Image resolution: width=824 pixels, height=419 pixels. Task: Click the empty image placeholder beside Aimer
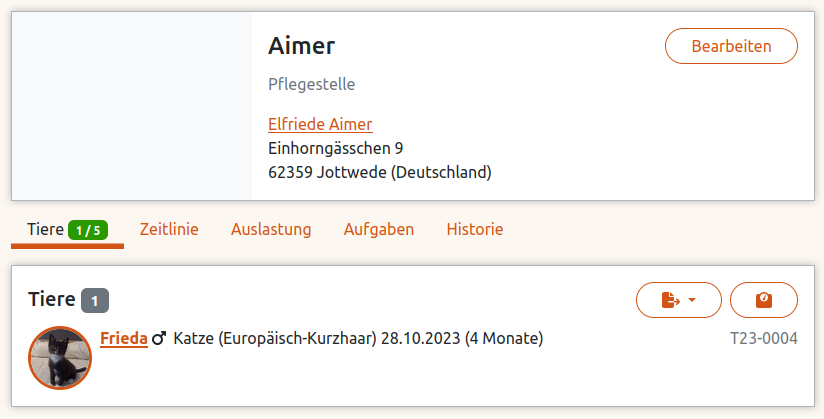pyautogui.click(x=132, y=106)
